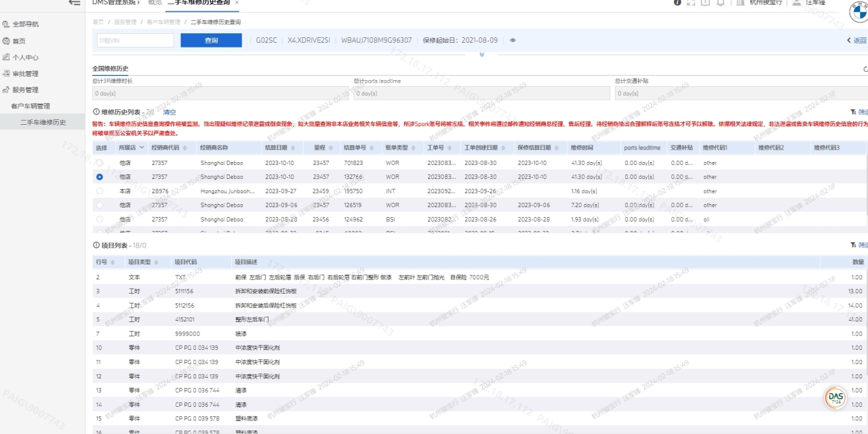868x434 pixels.
Task: Open 个人中心 in the sidebar menu
Action: 25,57
